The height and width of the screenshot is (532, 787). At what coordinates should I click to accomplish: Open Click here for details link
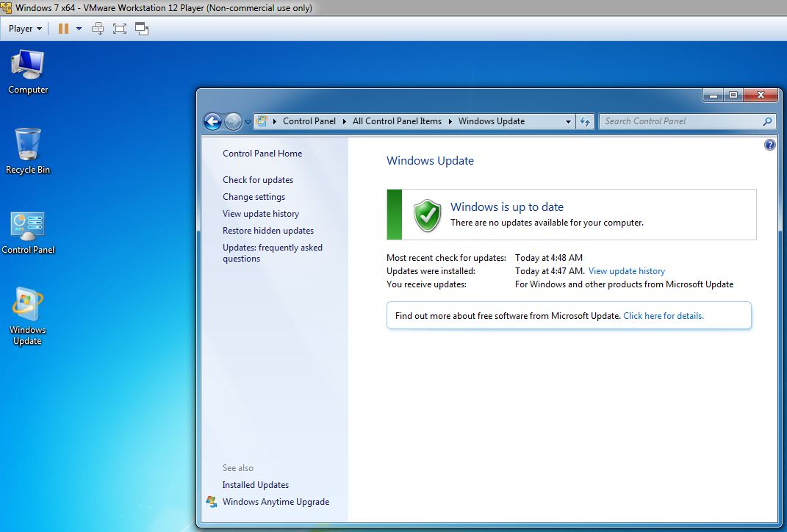click(663, 316)
